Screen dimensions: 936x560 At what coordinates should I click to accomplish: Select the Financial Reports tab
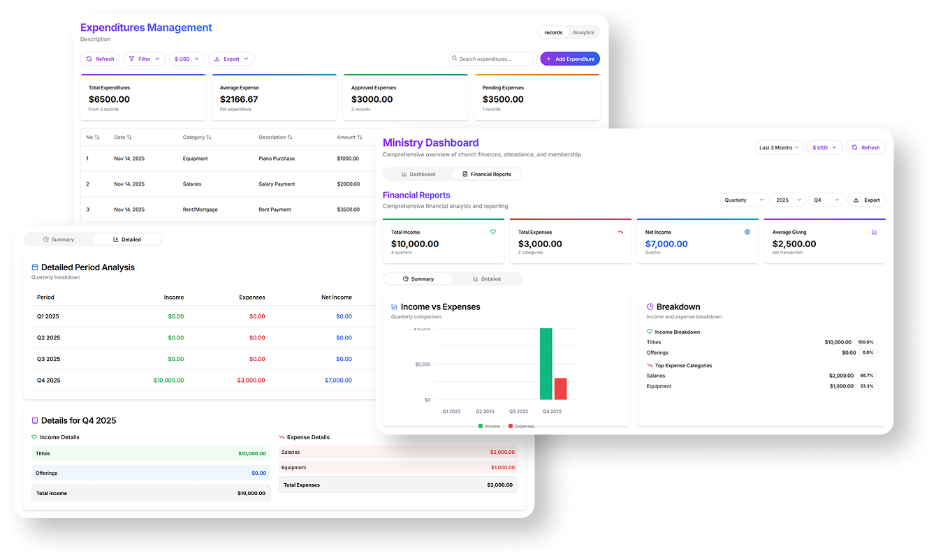click(x=487, y=174)
